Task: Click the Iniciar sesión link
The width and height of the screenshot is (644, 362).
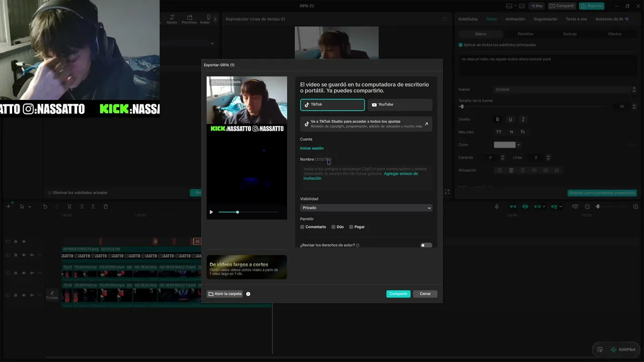Action: [x=312, y=148]
